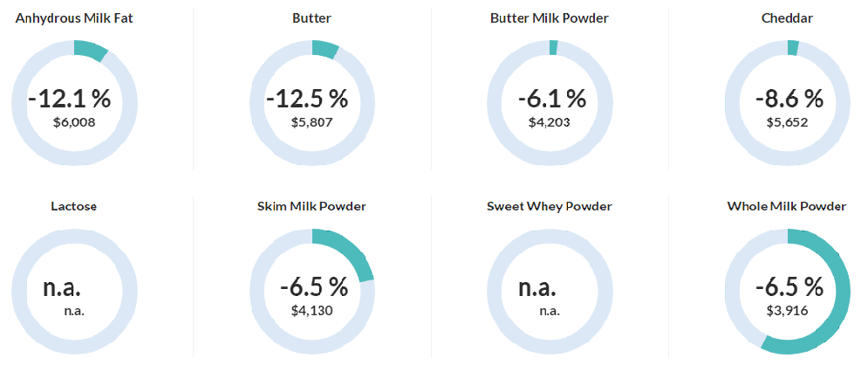Viewport: 868px width, 365px height.
Task: Select the $5,807 Butter price
Action: tap(311, 122)
